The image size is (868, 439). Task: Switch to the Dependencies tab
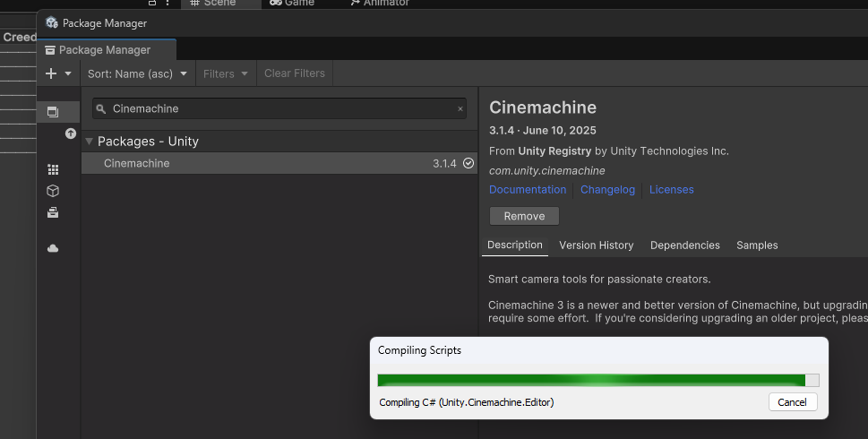click(x=684, y=245)
